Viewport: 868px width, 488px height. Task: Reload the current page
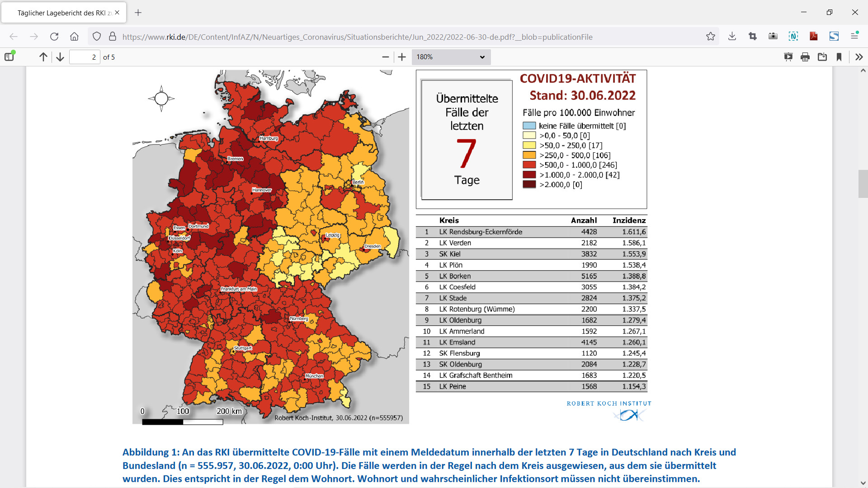tap(54, 37)
